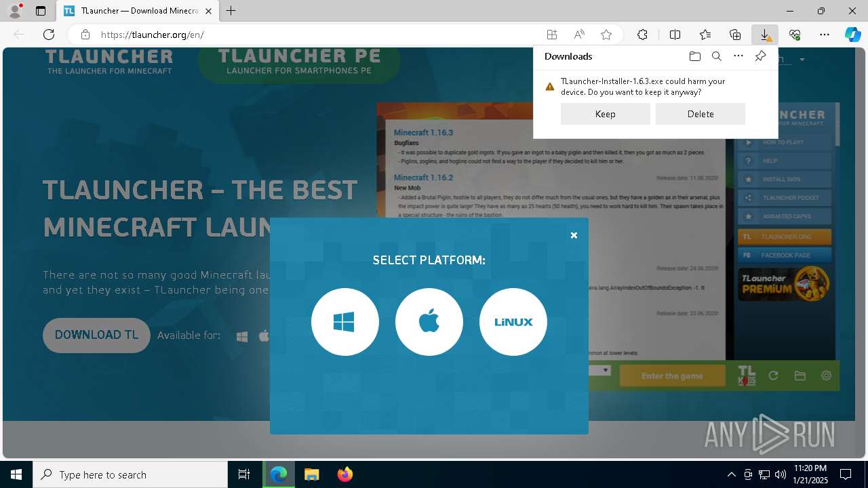This screenshot has height=488, width=868.
Task: Show hidden tray icons chevron
Action: coord(731,474)
